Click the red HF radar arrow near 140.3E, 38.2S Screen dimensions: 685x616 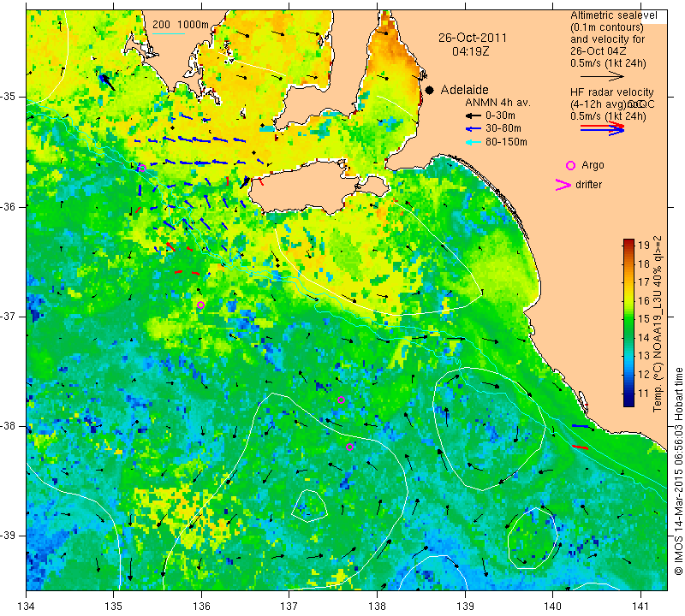pyautogui.click(x=581, y=447)
